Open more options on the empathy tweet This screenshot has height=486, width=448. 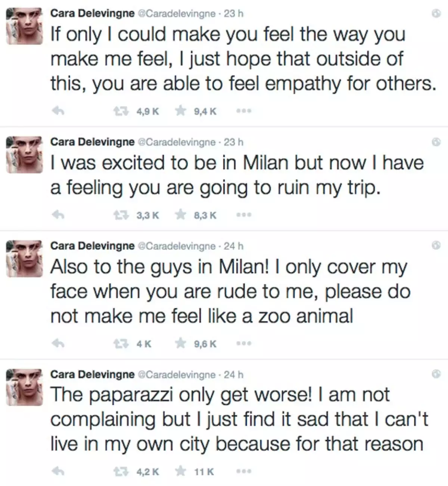coord(244,111)
